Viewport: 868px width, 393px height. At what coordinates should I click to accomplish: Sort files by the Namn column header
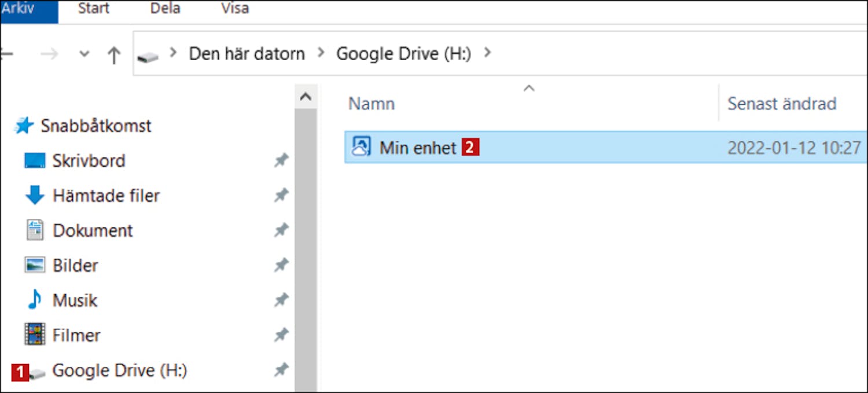[x=372, y=104]
